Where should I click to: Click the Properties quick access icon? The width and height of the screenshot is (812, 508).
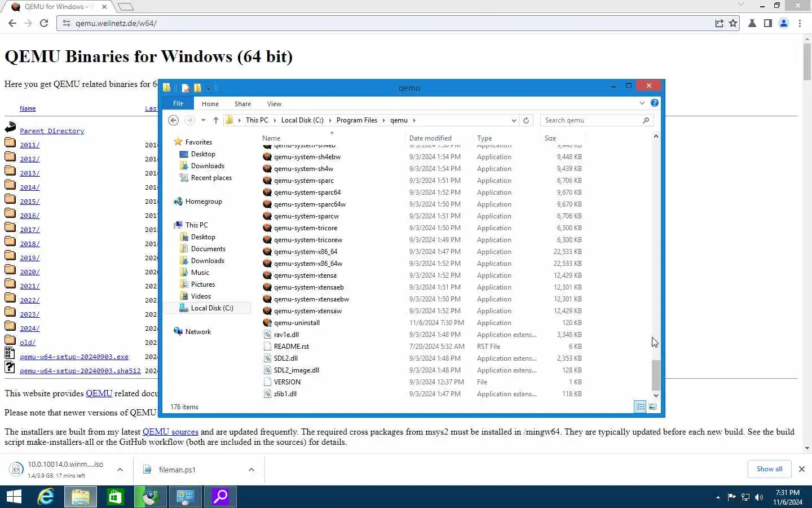pyautogui.click(x=185, y=88)
